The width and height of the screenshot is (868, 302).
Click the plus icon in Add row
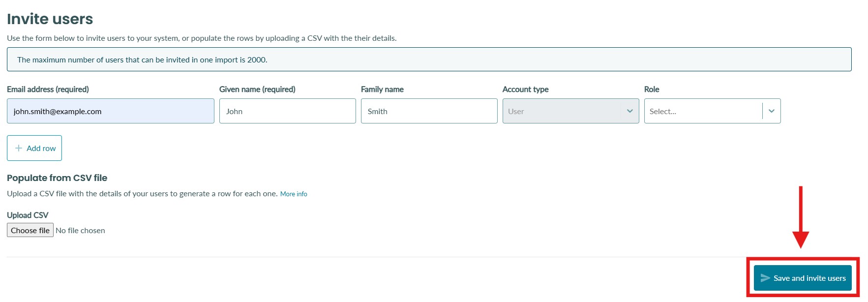tap(19, 148)
